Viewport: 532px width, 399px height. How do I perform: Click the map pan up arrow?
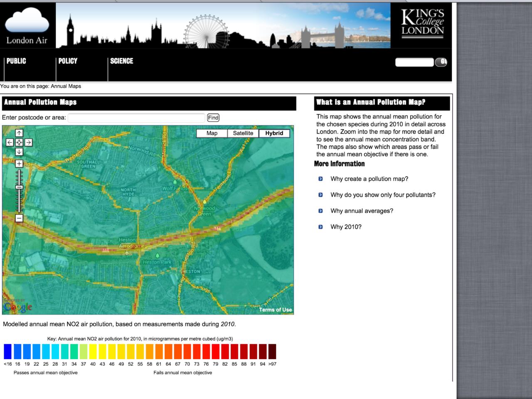click(x=19, y=133)
